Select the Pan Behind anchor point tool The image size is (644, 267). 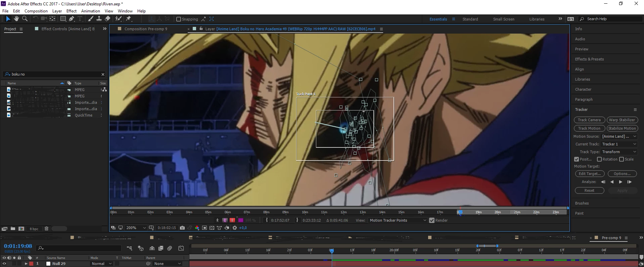(x=52, y=19)
